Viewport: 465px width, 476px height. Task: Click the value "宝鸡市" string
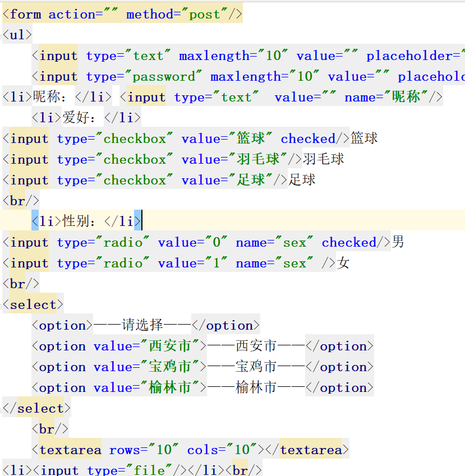click(170, 367)
